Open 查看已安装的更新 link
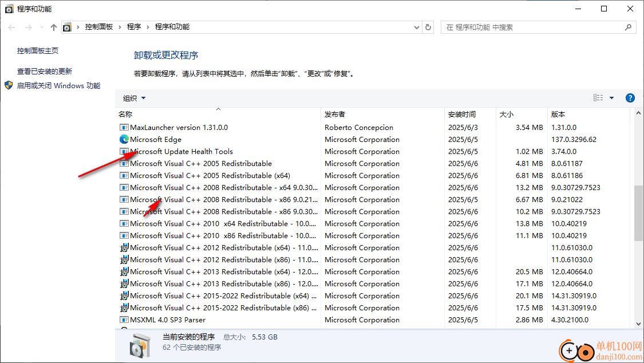Viewport: 644px width, 363px height. point(44,72)
